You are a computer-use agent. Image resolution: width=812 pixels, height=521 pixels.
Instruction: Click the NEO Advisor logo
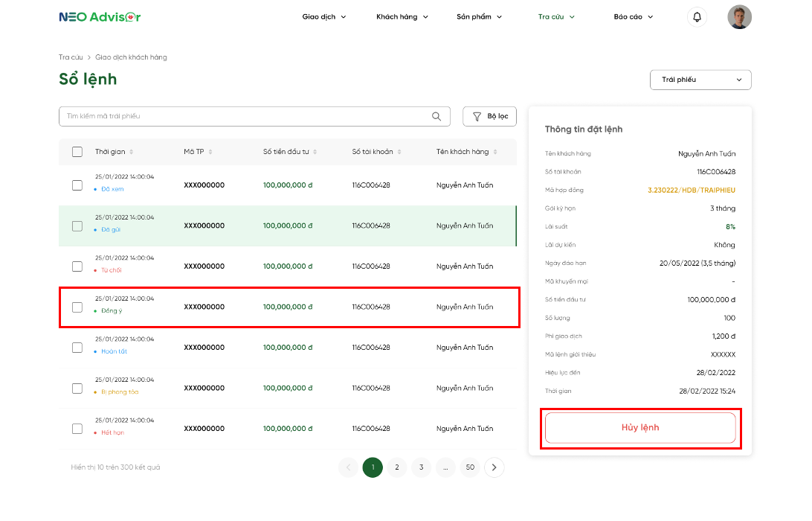click(100, 16)
